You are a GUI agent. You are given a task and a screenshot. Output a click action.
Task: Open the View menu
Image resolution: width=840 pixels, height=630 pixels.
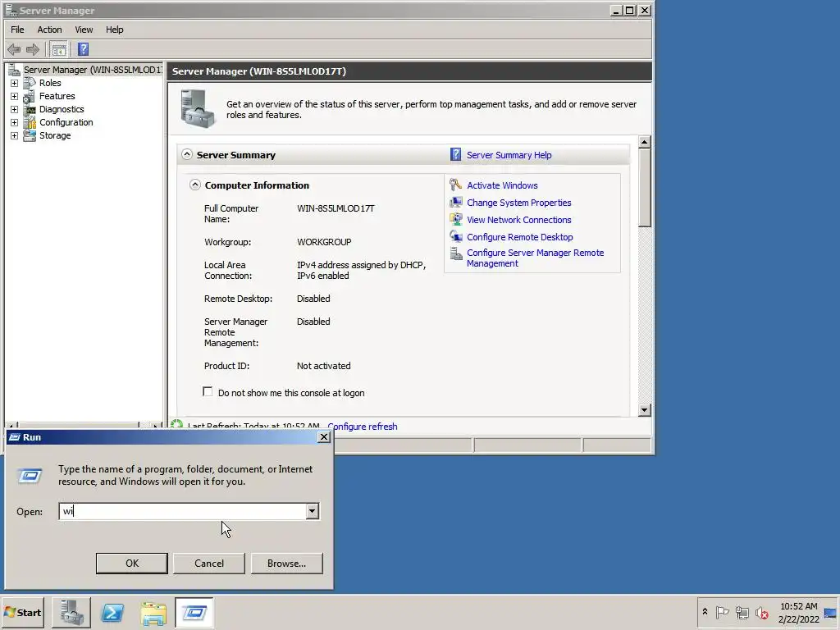[84, 30]
